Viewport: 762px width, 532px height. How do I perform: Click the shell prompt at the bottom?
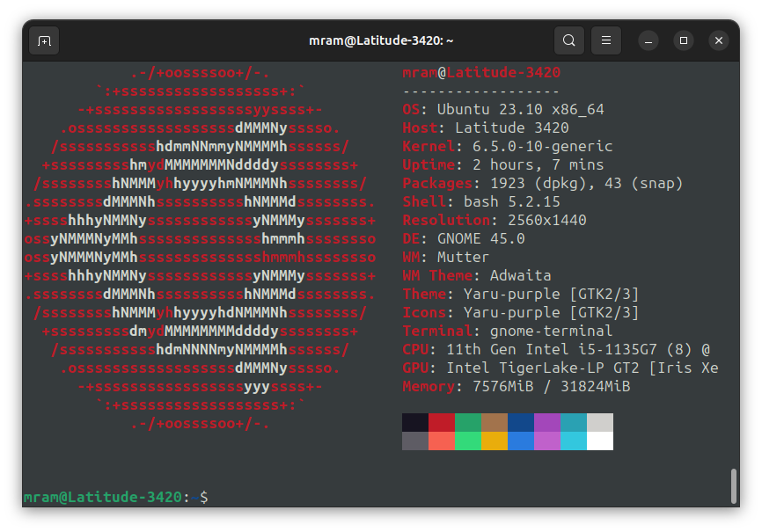click(115, 497)
